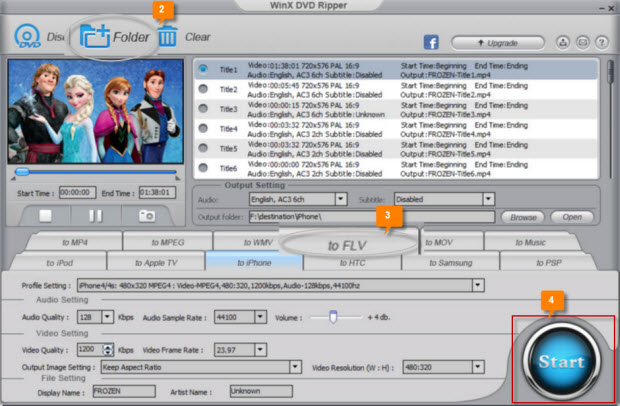Screen dimensions: 620x406
Task: Open the Output Image Setting dropdown
Action: click(295, 367)
